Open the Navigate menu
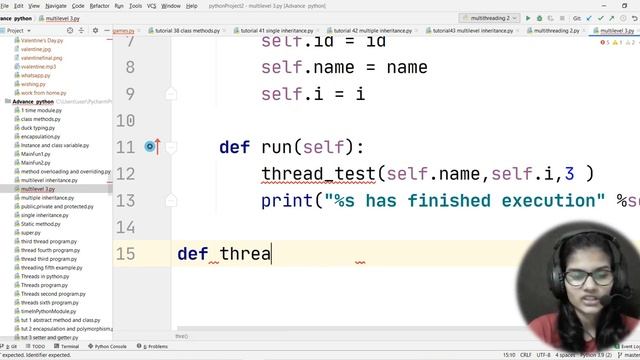This screenshot has height=360, width=640. tap(56, 6)
